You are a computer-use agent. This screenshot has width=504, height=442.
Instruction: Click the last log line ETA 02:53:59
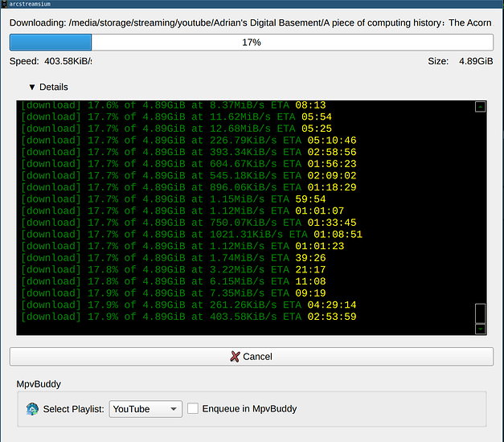pos(189,317)
